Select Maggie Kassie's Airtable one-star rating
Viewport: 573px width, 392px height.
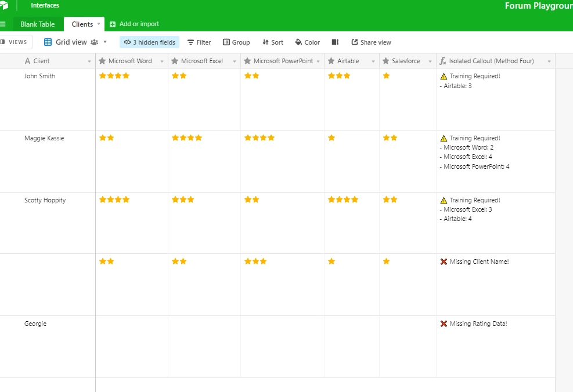pos(331,137)
